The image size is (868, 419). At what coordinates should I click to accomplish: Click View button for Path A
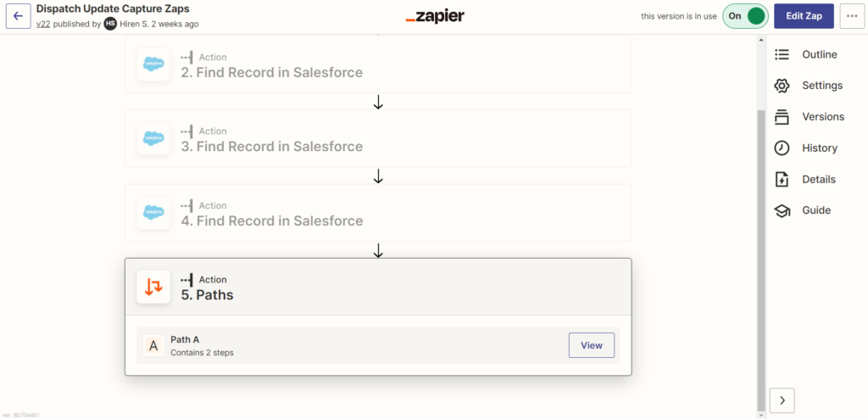click(x=591, y=345)
